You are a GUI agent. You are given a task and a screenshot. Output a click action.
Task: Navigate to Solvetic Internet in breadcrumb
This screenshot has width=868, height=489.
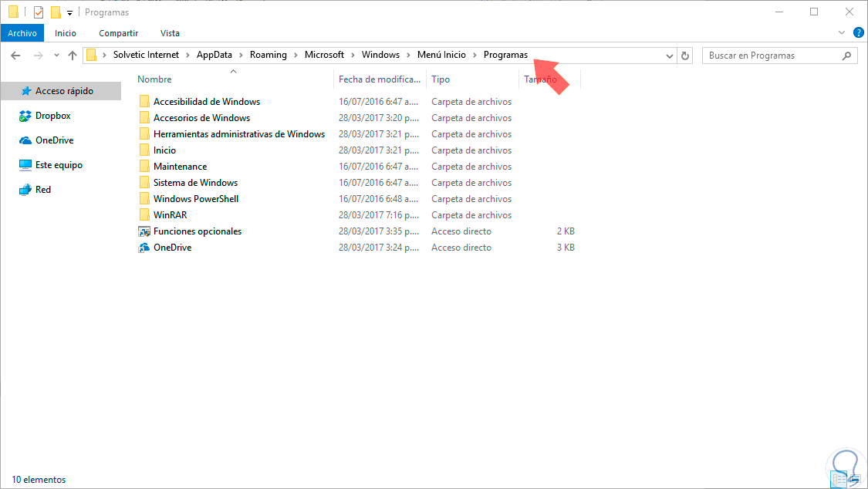pyautogui.click(x=146, y=55)
